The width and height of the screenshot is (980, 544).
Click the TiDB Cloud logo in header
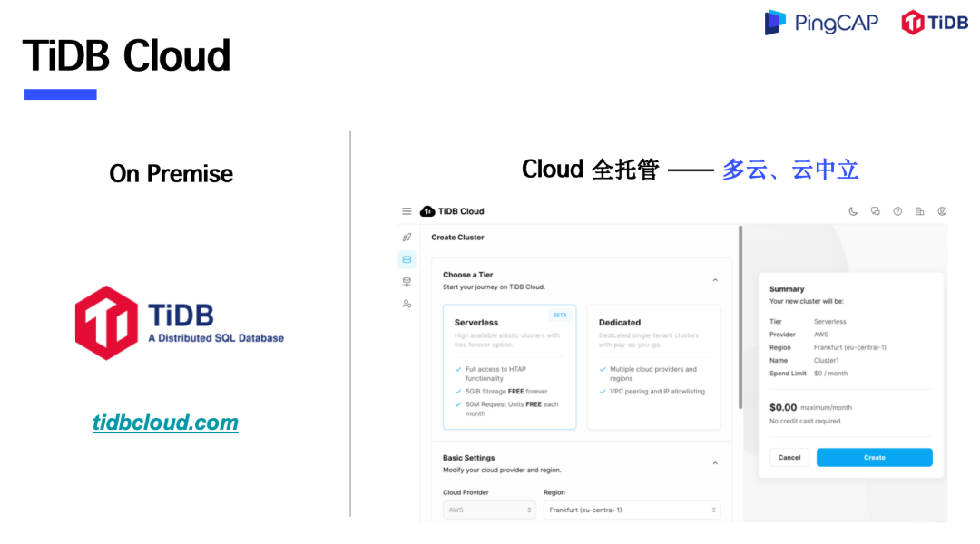pyautogui.click(x=452, y=211)
